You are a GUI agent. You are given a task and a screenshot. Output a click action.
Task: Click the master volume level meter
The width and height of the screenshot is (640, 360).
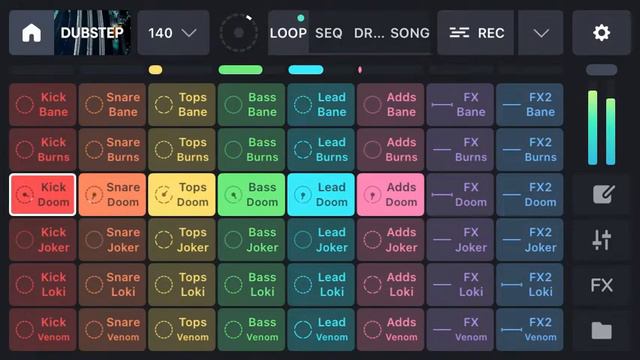click(x=601, y=127)
